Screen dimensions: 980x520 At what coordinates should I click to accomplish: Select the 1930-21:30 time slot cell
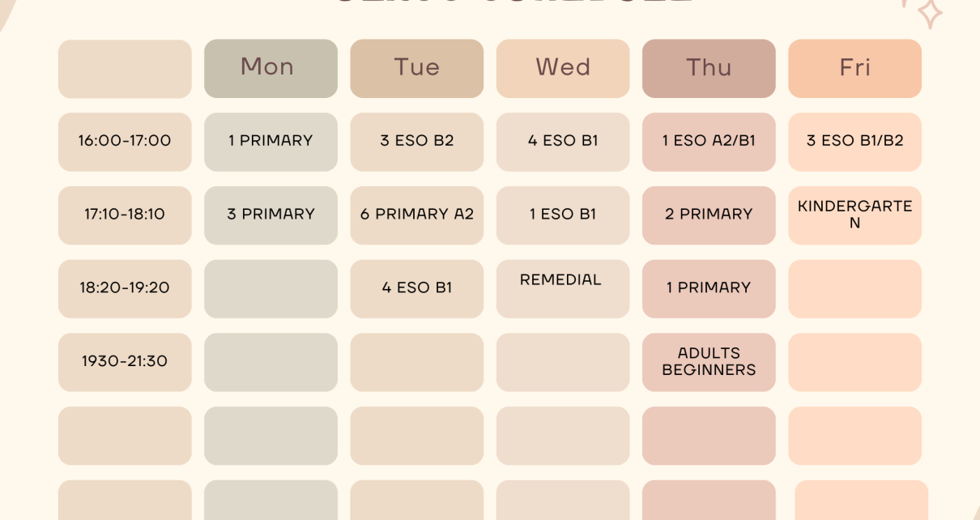coord(125,362)
